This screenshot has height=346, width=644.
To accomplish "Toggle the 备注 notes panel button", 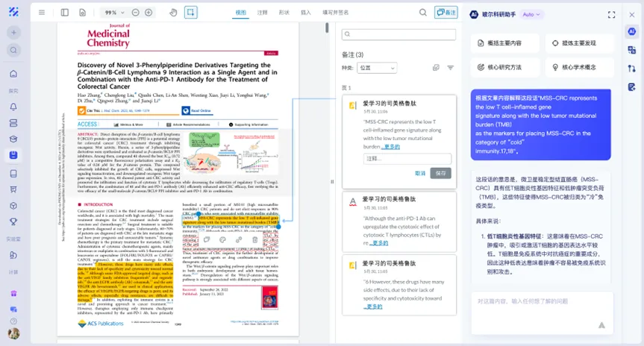I will (446, 13).
